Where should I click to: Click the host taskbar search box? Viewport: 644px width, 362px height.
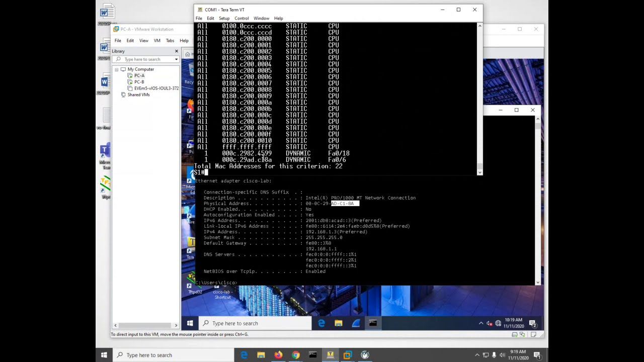click(174, 355)
